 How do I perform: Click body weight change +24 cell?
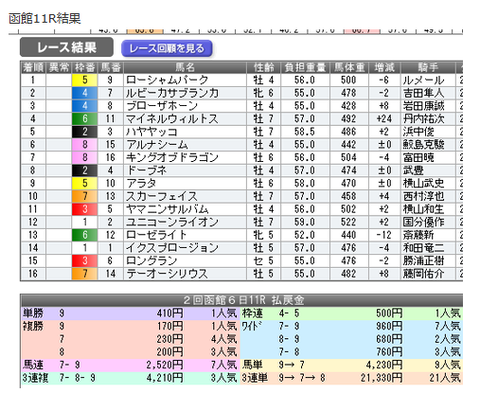(x=384, y=119)
